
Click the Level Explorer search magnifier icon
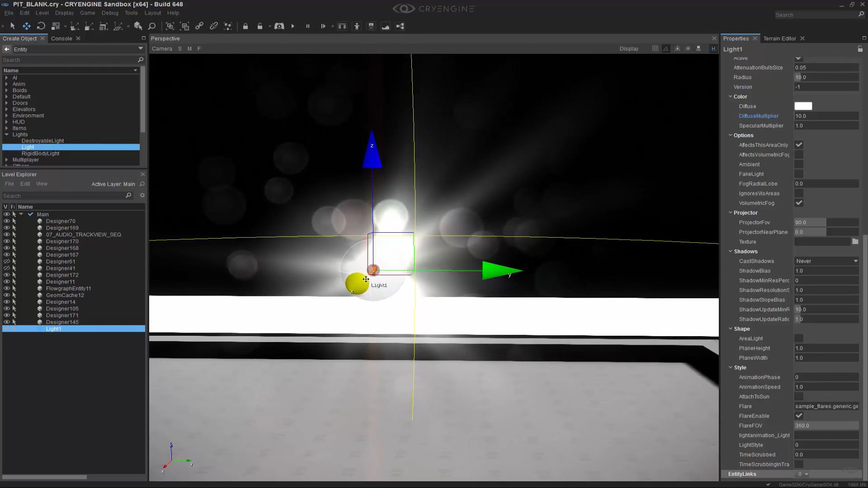click(128, 196)
